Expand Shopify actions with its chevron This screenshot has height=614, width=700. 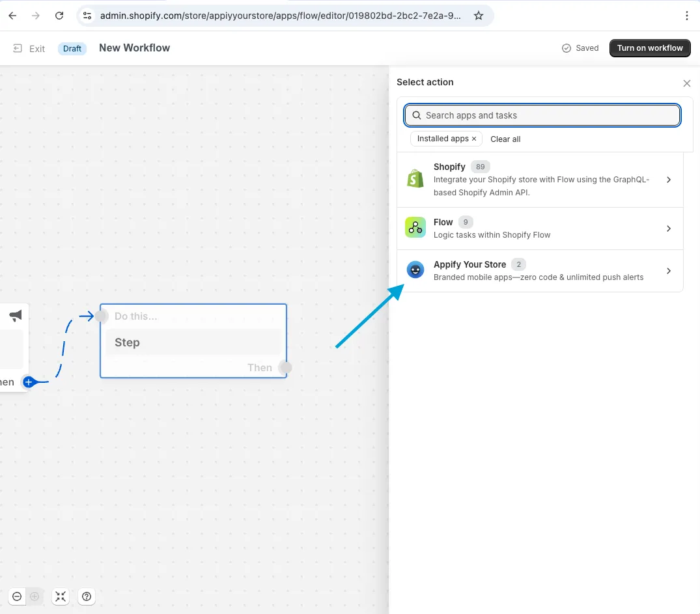(668, 180)
